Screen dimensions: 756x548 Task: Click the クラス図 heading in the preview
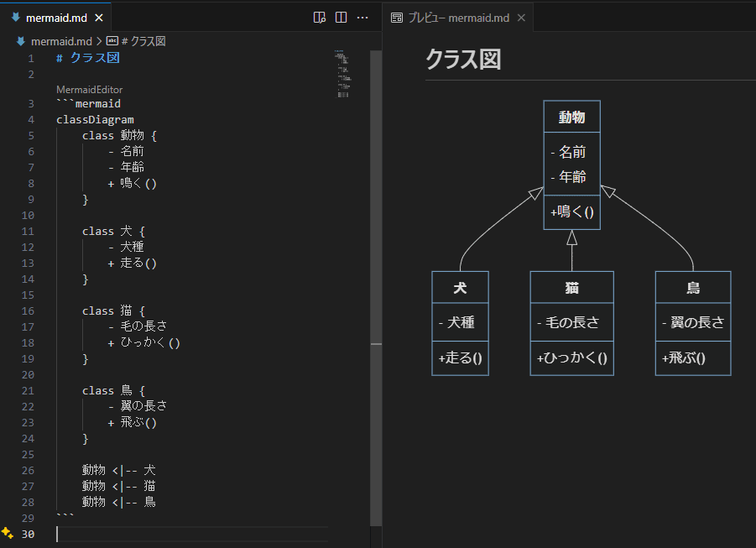coord(463,60)
